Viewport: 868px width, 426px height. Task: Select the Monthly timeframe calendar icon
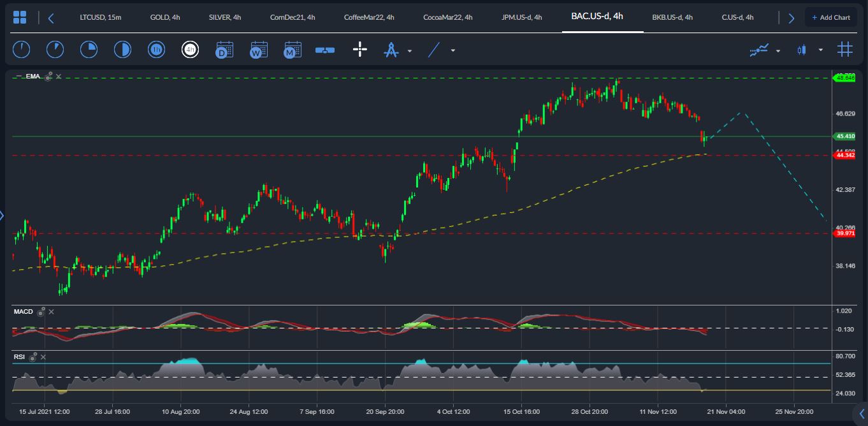click(x=293, y=49)
